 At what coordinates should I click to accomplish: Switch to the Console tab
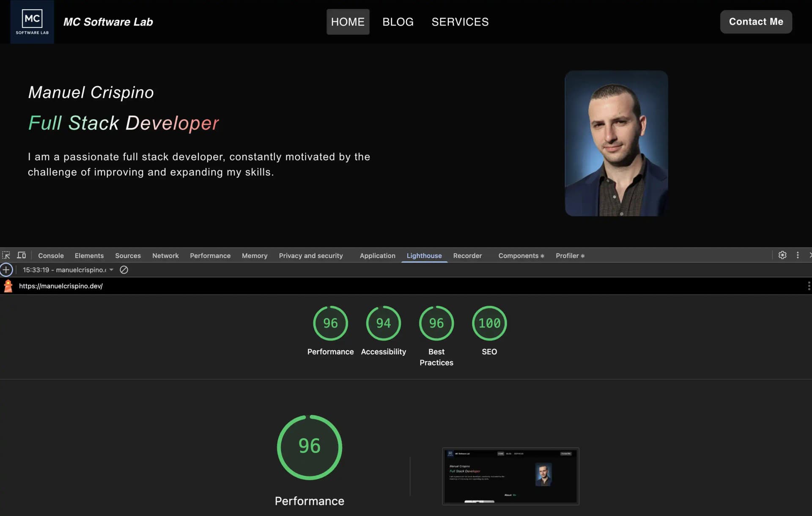click(50, 255)
